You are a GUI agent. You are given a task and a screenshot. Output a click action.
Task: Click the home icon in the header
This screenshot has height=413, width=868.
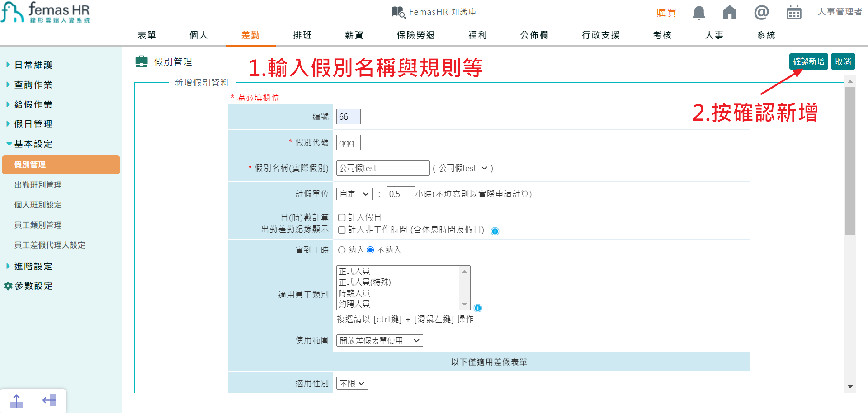tap(730, 13)
